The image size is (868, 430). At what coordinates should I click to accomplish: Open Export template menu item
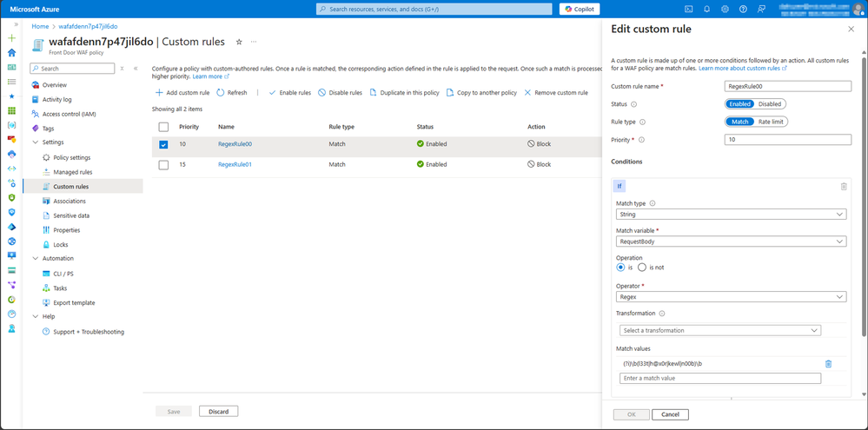click(x=74, y=302)
